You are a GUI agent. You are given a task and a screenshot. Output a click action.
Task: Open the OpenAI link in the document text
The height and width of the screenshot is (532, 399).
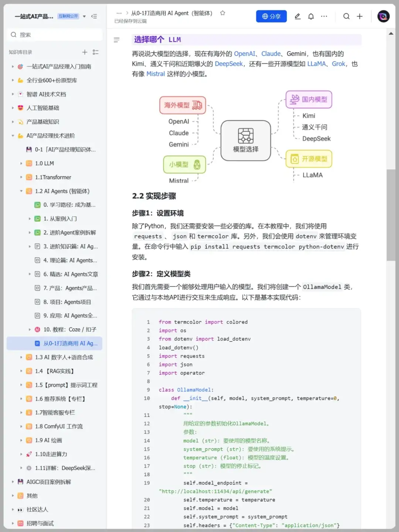click(244, 54)
